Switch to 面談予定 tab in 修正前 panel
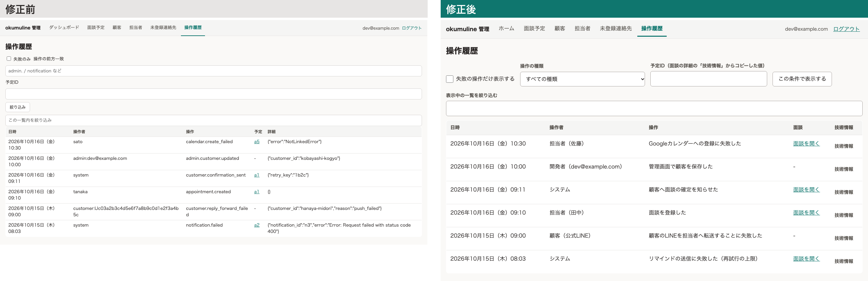Screen dimensions: 868x281 96,28
